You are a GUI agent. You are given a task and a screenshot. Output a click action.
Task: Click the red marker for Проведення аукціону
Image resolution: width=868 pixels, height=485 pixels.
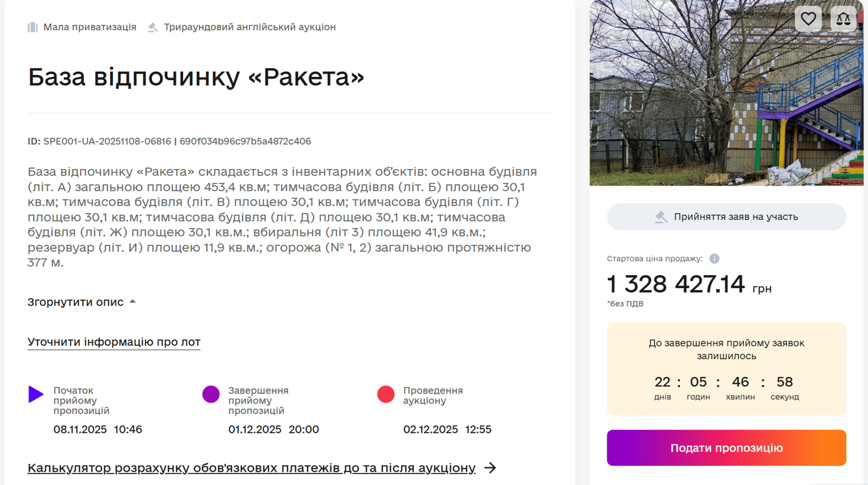386,394
